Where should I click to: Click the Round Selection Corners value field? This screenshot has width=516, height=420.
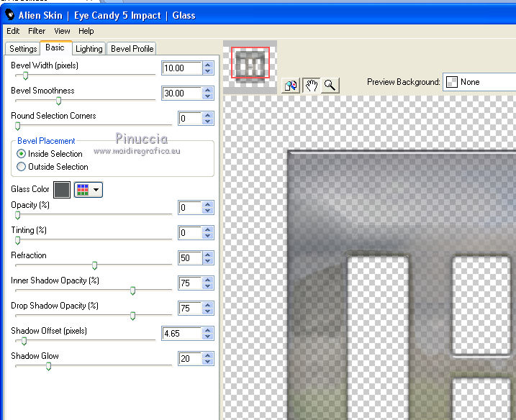(x=190, y=119)
